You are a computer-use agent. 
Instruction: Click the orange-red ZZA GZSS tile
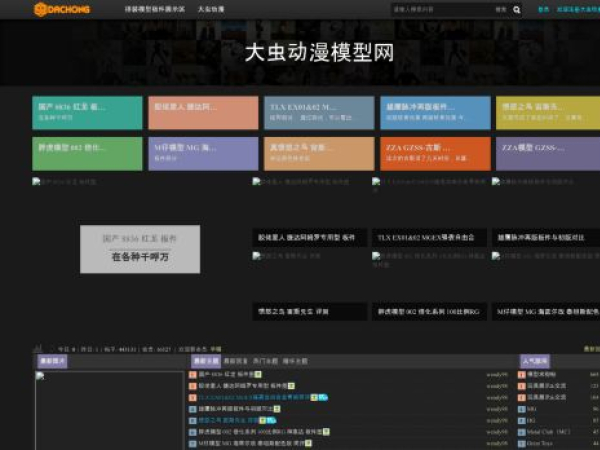[435, 153]
